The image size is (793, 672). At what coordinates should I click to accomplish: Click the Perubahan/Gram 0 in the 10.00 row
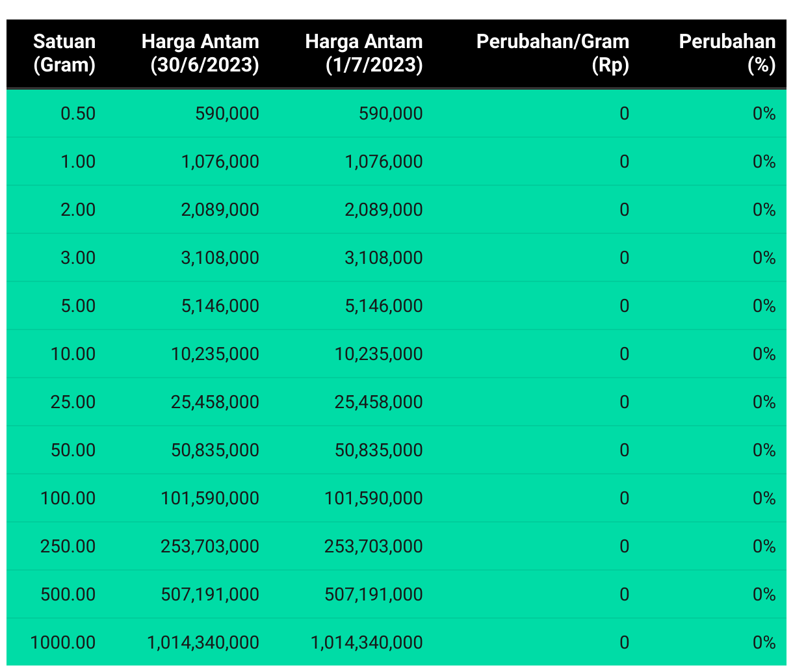pos(625,354)
